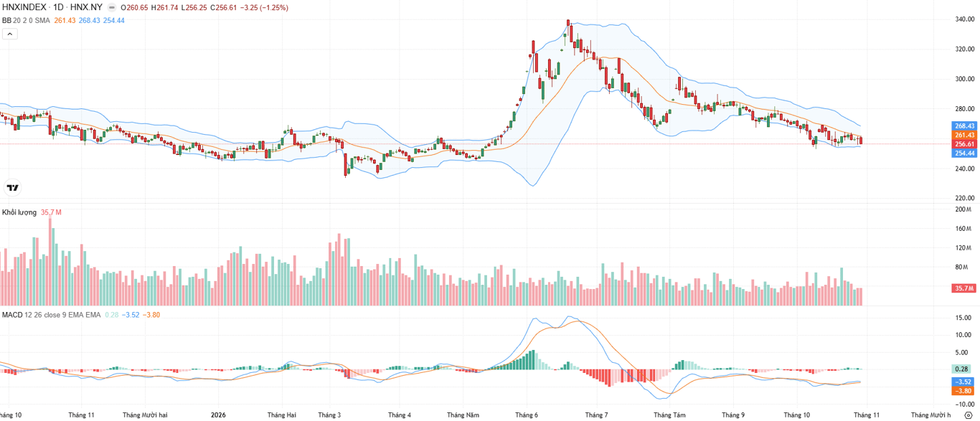
Task: Click the red 256.61 last price tag
Action: [x=965, y=144]
